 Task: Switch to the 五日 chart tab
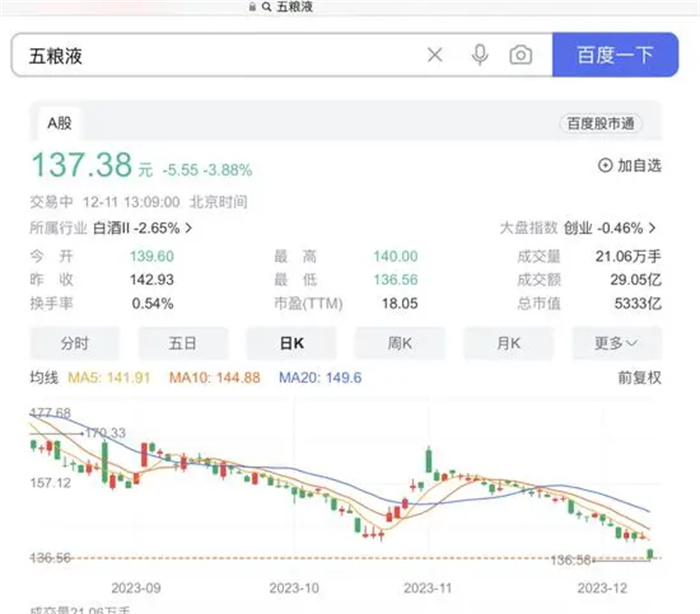click(x=183, y=343)
